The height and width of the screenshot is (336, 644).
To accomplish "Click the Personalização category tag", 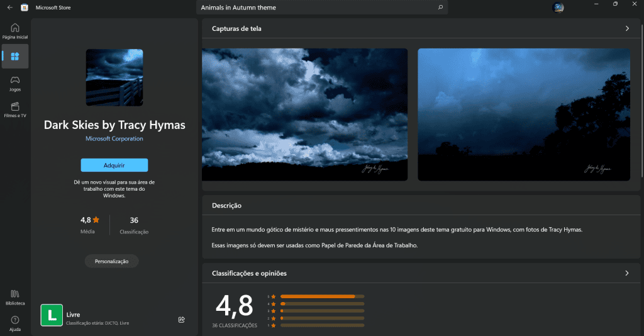I will (112, 261).
